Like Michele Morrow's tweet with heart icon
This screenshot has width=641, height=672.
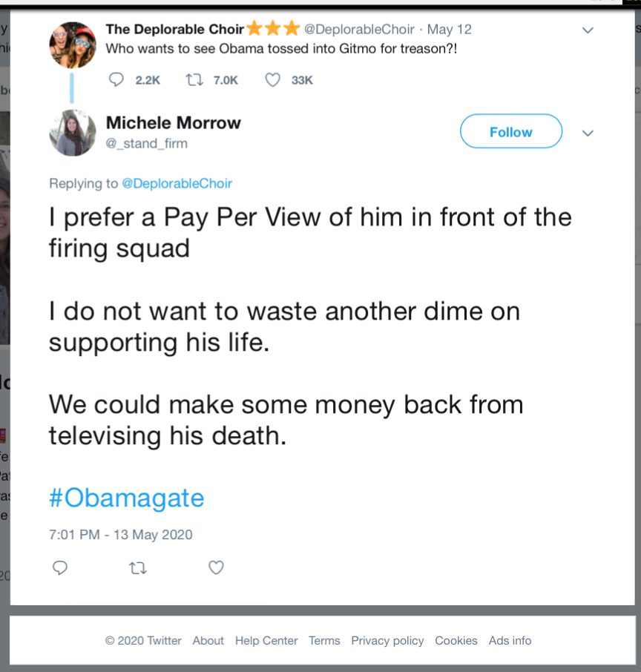[x=216, y=567]
